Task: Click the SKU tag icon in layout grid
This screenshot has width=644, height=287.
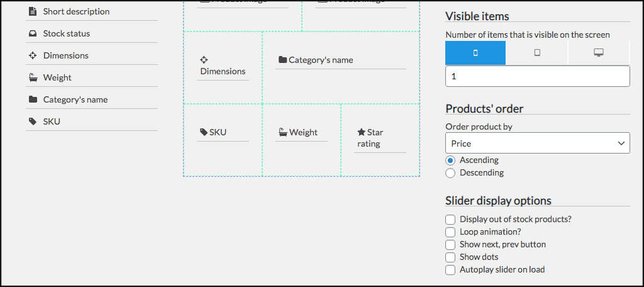Action: coord(203,132)
